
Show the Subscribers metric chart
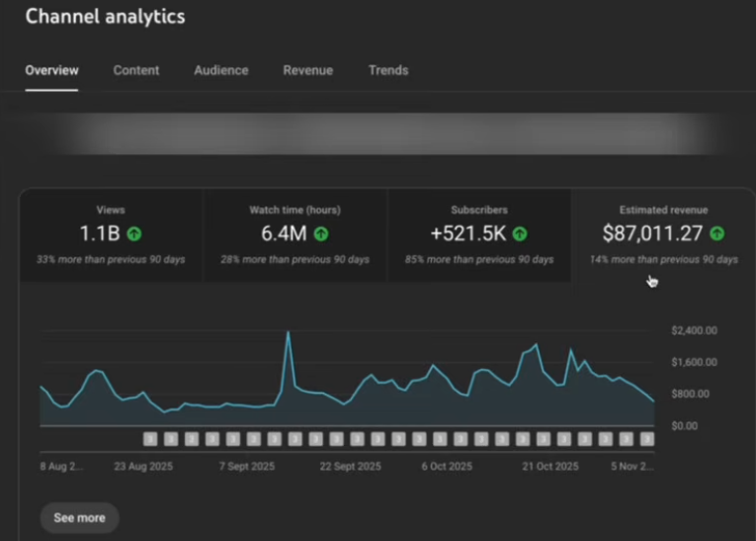coord(479,235)
